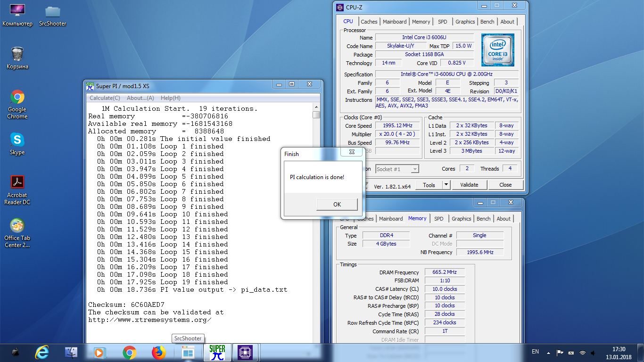Open the About...(A) menu in Super PI

(x=140, y=98)
